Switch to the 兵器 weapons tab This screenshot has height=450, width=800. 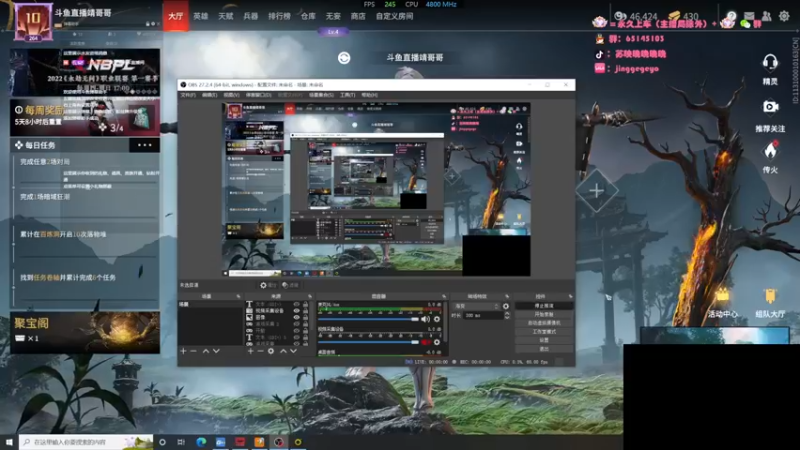[251, 16]
